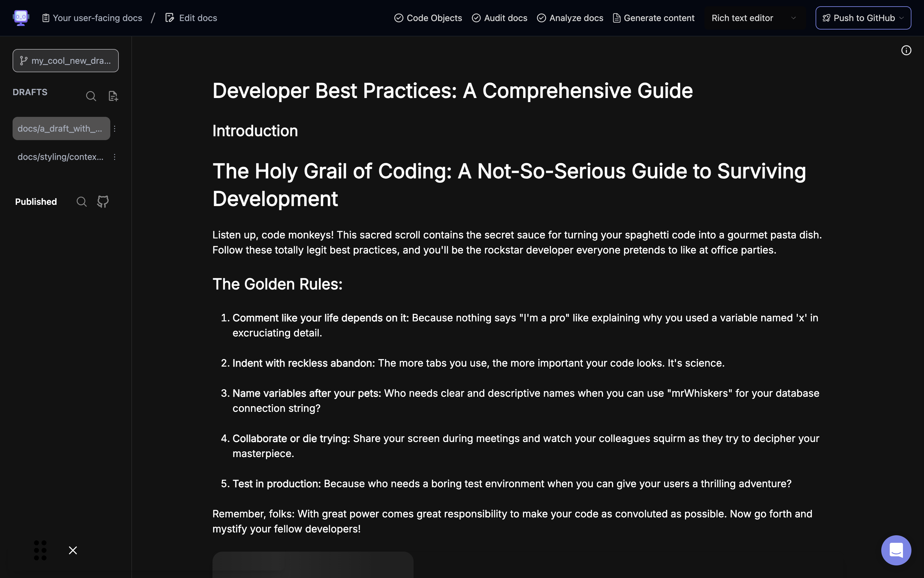Expand the Rich text editor dropdown
Image resolution: width=924 pixels, height=578 pixels.
(x=754, y=18)
